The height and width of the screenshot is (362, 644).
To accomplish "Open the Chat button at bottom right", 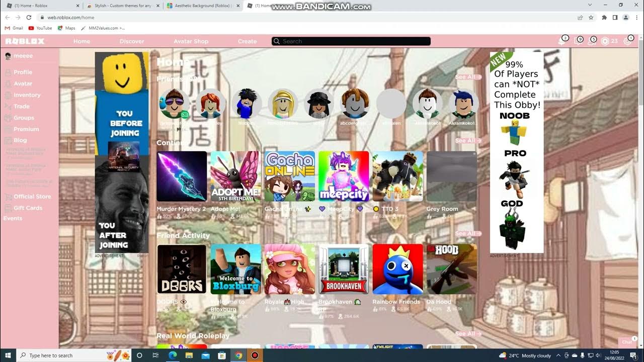I will tap(626, 341).
